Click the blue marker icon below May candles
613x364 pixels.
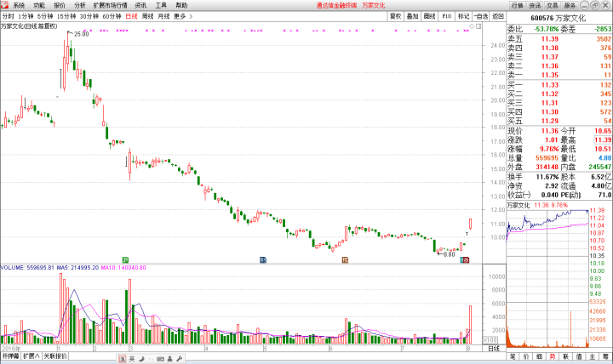[x=263, y=259]
